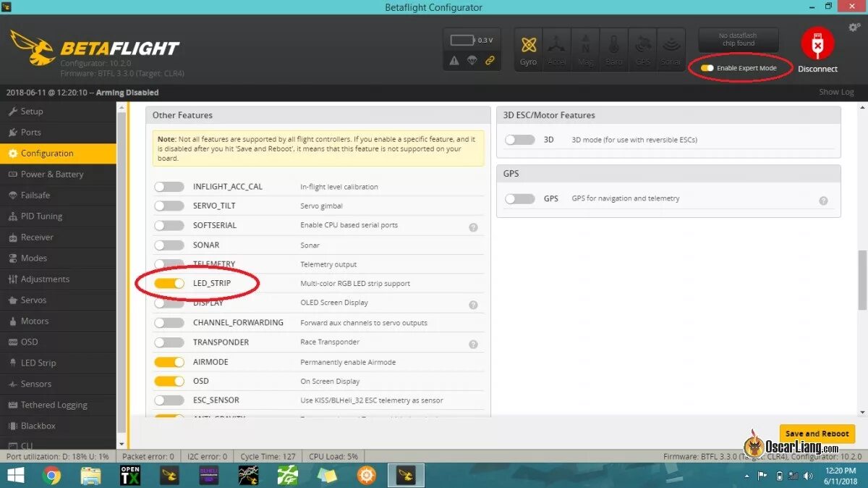The height and width of the screenshot is (488, 868).
Task: Click 'CPU Load: 5%' in status bar
Action: click(x=333, y=457)
